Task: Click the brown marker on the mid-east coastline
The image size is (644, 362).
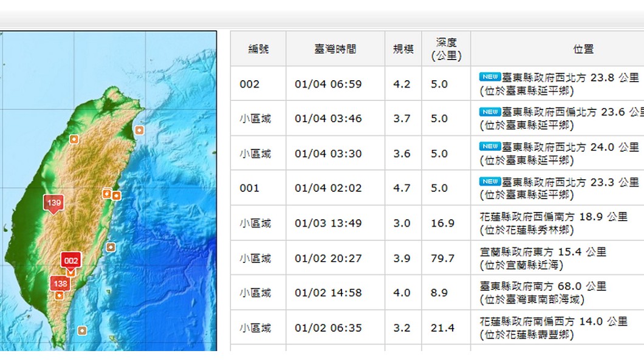Action: coord(111,247)
